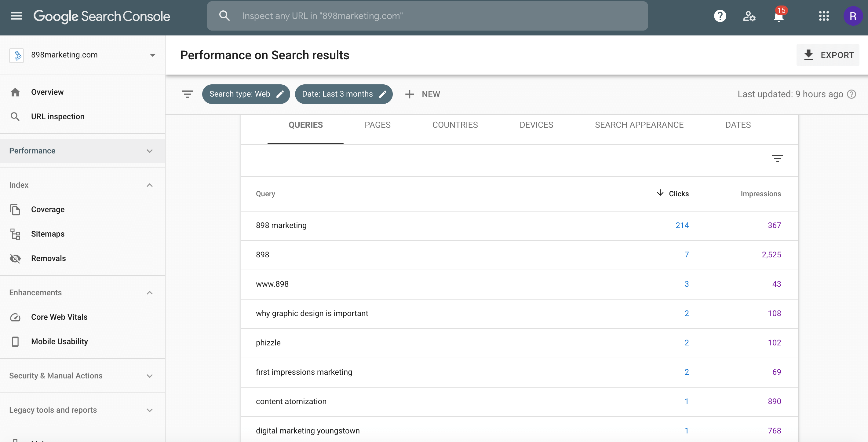868x442 pixels.
Task: Click the filter icon beside Search type
Action: tap(187, 94)
